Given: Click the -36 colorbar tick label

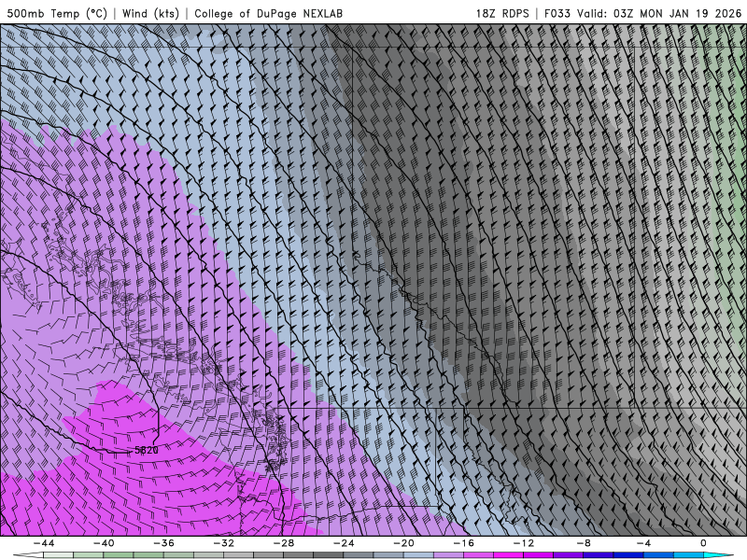Looking at the screenshot, I should [163, 543].
